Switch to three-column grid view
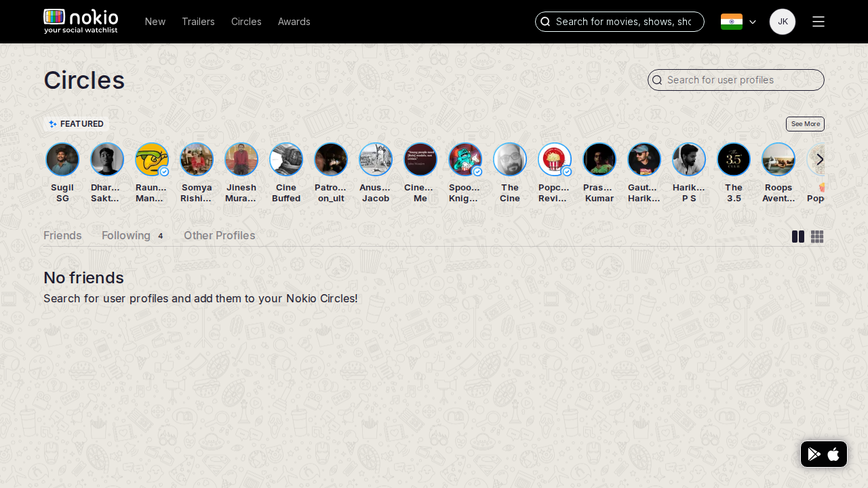The width and height of the screenshot is (868, 488). pyautogui.click(x=817, y=237)
